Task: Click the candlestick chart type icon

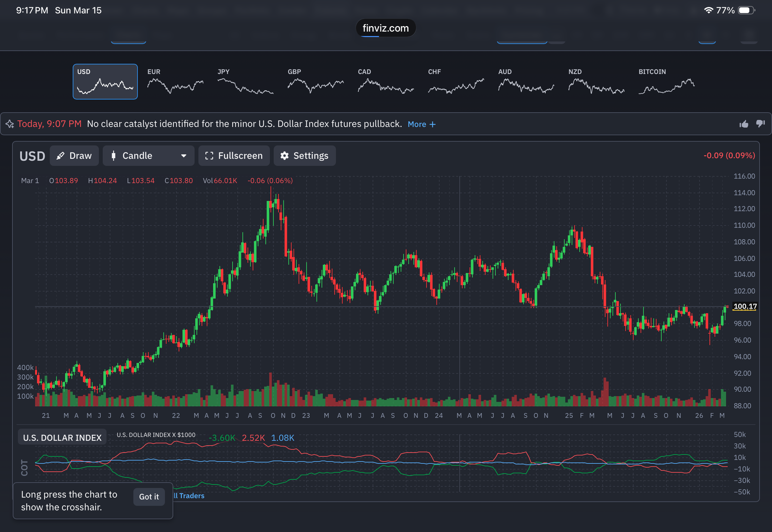Action: tap(114, 156)
